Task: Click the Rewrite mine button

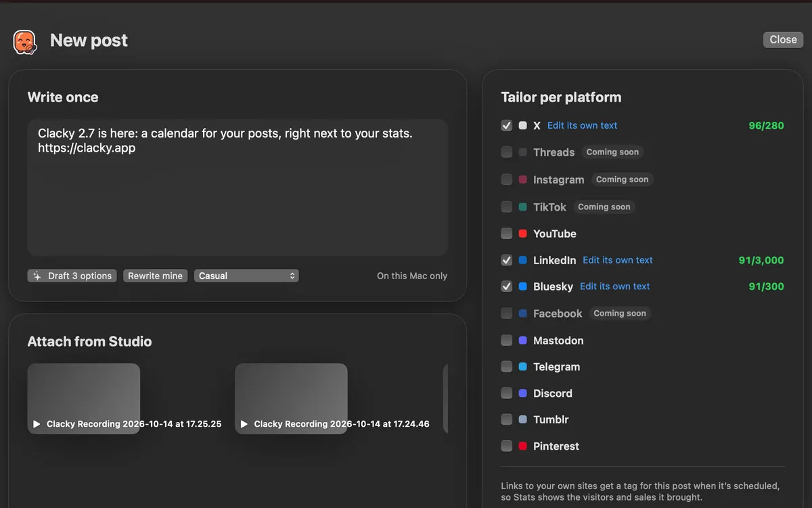Action: point(156,276)
